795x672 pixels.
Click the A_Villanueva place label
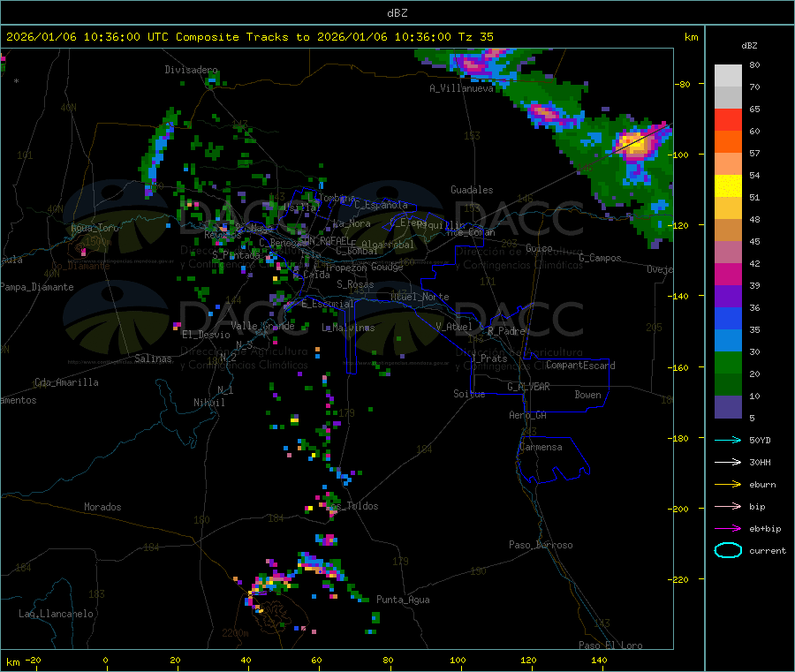[x=461, y=88]
